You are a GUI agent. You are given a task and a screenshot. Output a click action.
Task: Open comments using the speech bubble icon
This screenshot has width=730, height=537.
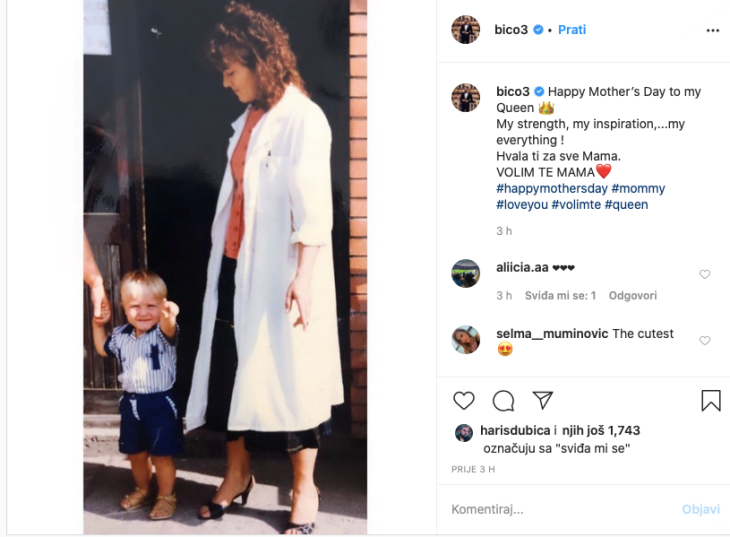(503, 401)
